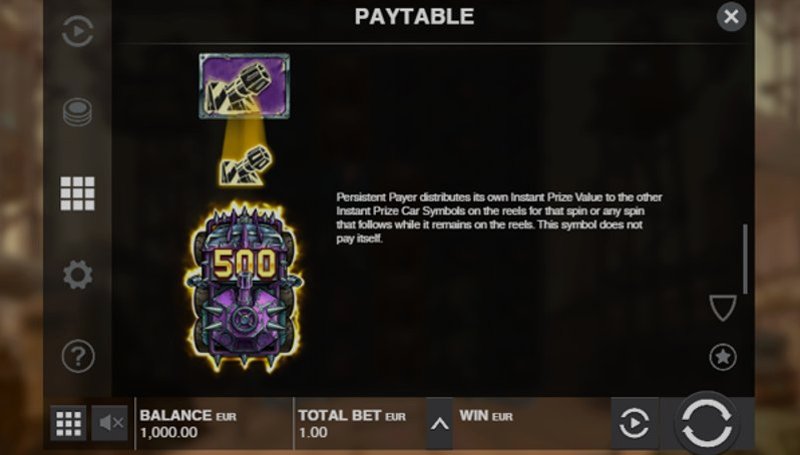Viewport: 800px width, 455px height.
Task: Open the menu grid icon at bottom left
Action: pos(68,423)
